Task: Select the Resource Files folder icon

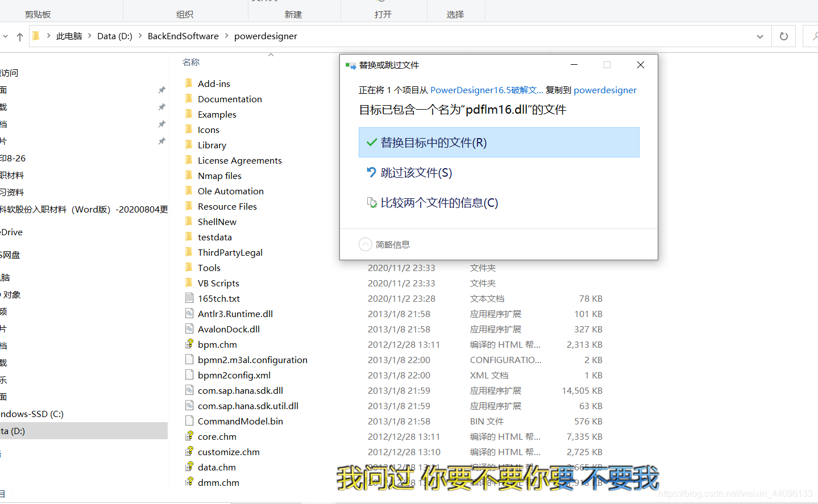Action: tap(189, 206)
